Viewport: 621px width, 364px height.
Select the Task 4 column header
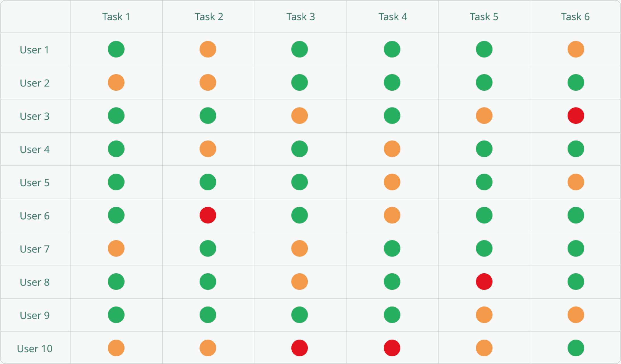point(393,17)
